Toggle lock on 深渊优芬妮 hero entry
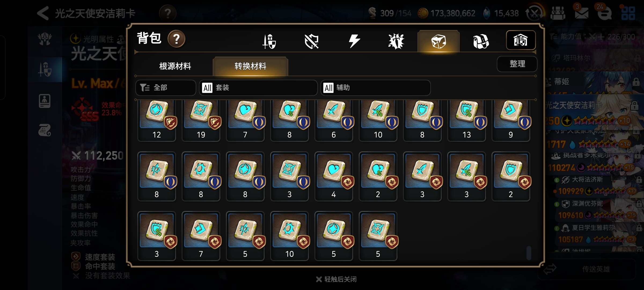The height and width of the screenshot is (290, 644). tap(639, 204)
